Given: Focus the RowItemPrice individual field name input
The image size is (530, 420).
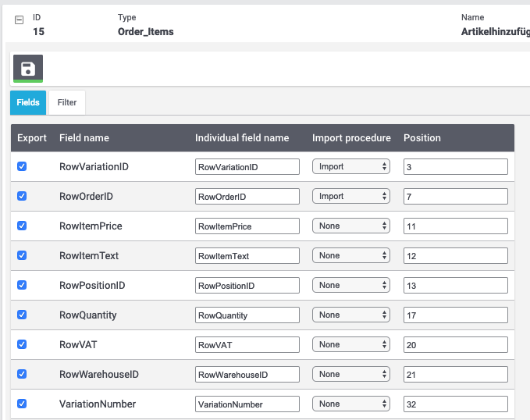Looking at the screenshot, I should [247, 226].
